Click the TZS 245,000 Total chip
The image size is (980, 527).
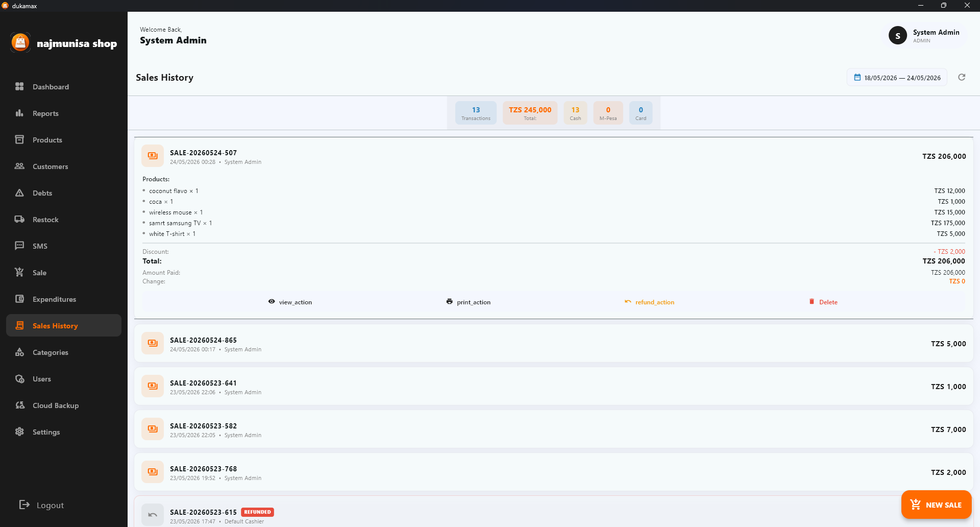click(x=530, y=113)
